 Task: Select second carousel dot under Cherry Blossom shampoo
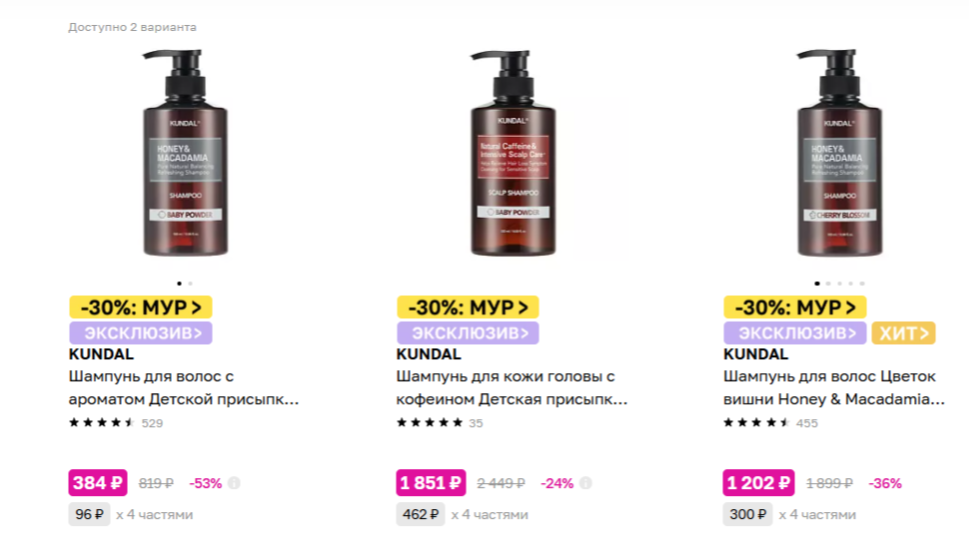point(828,283)
